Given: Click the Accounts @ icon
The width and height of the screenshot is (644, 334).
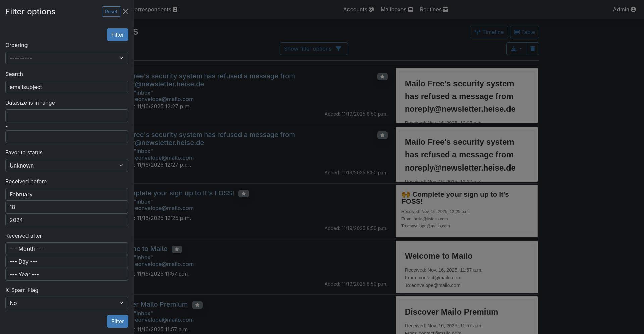Looking at the screenshot, I should tap(371, 9).
